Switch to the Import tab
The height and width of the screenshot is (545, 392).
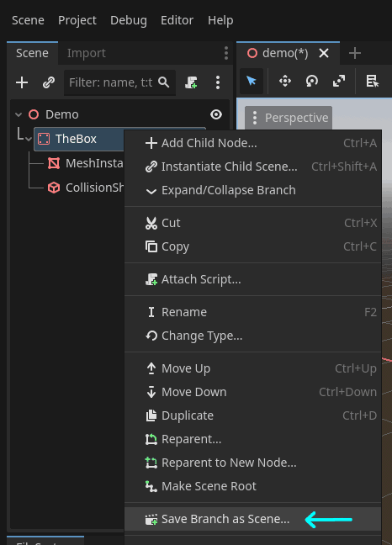pos(86,53)
